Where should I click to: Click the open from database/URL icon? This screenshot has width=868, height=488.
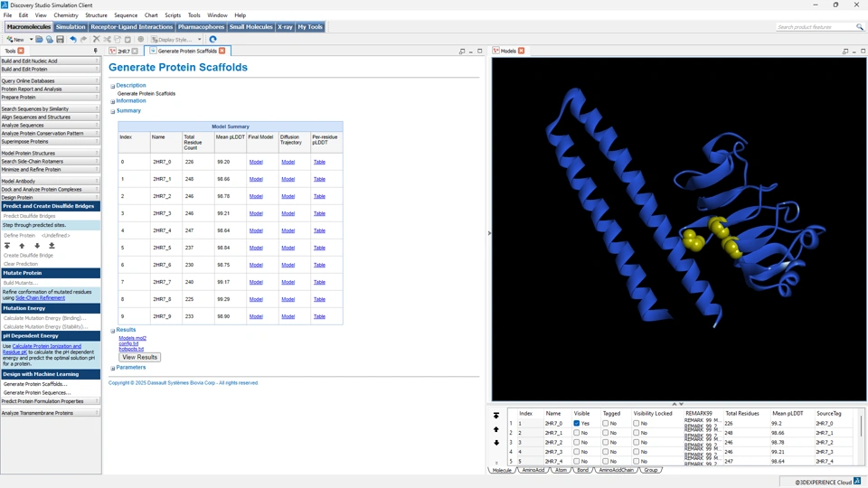(x=49, y=39)
